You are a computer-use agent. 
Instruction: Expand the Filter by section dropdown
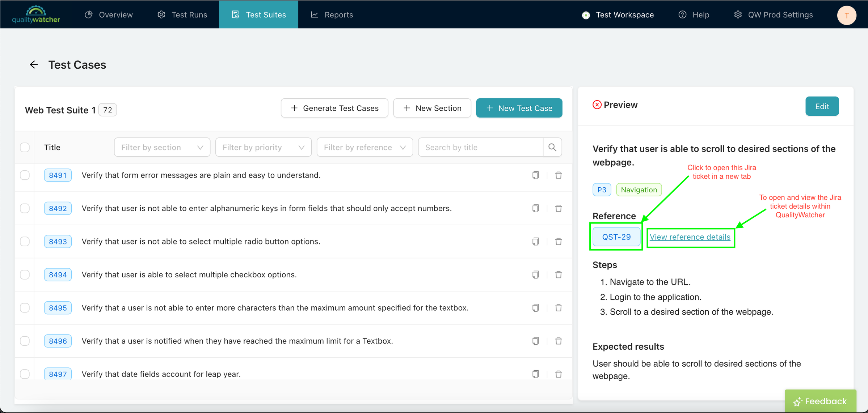click(x=161, y=147)
